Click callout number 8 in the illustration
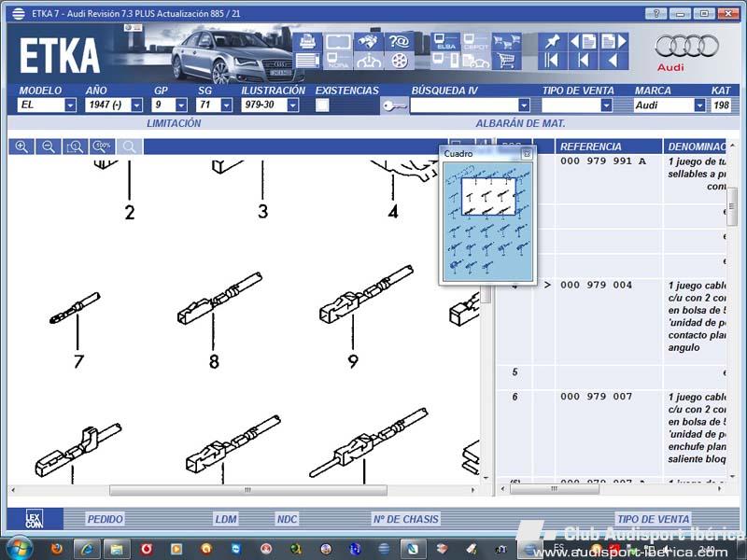This screenshot has height=560, width=747. [214, 361]
